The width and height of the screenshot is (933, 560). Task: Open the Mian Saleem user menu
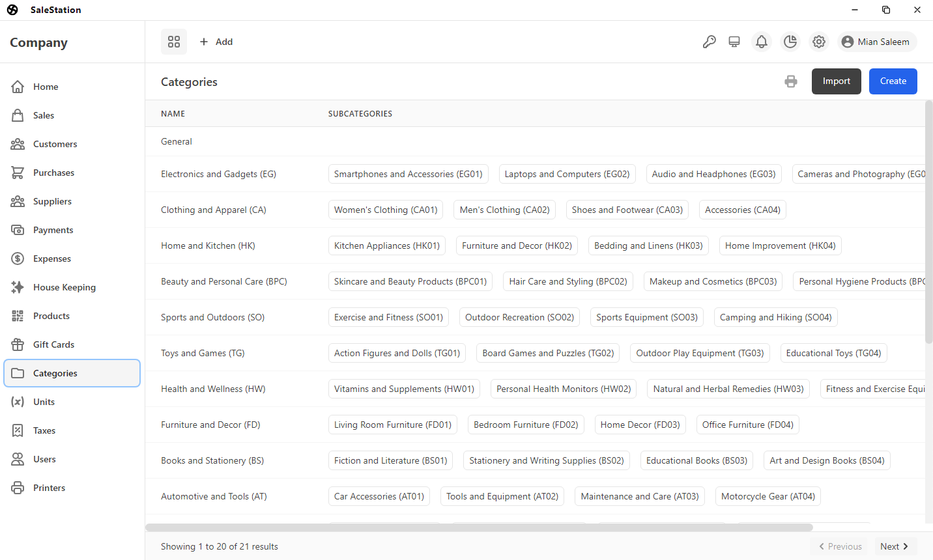[877, 42]
